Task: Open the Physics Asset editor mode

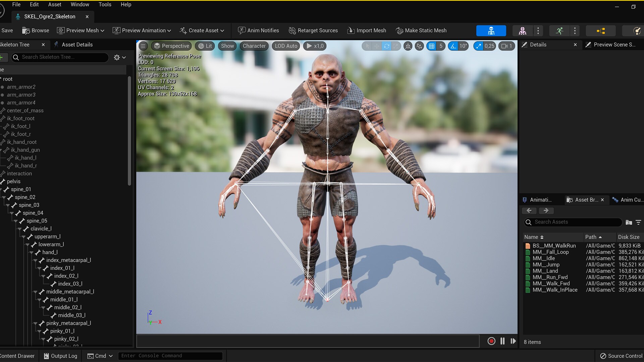Action: pos(637,31)
